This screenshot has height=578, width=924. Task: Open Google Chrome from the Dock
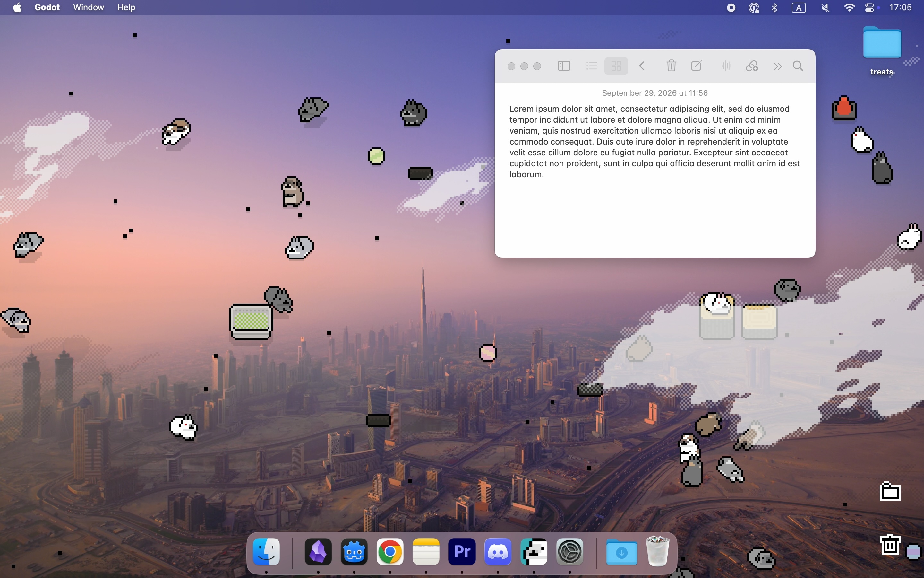click(390, 552)
